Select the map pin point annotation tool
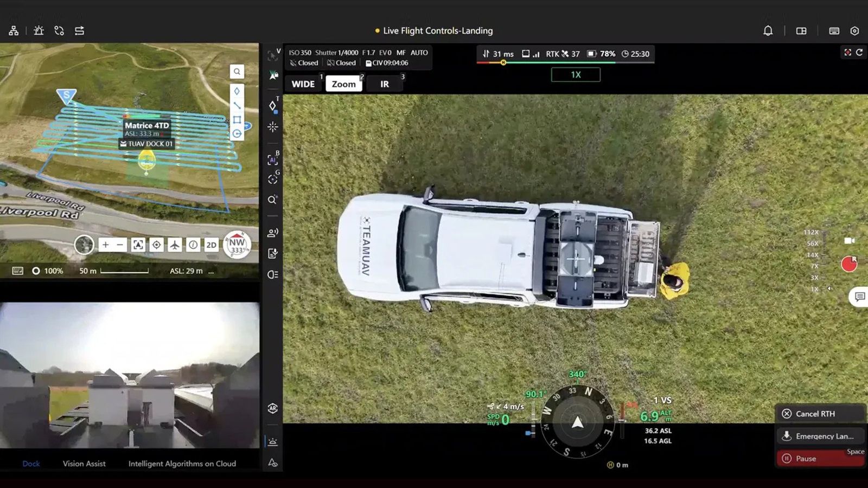 point(237,91)
